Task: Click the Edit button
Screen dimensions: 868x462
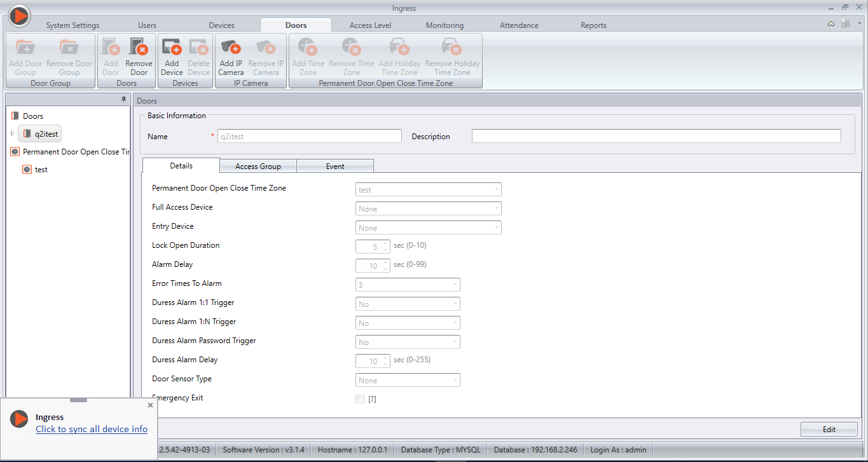Action: (829, 430)
